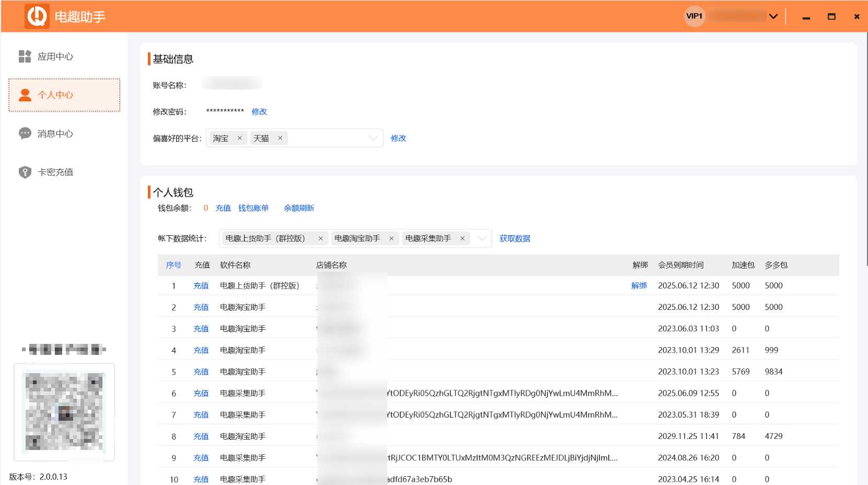
Task: Click 充值 in row 5
Action: point(201,372)
